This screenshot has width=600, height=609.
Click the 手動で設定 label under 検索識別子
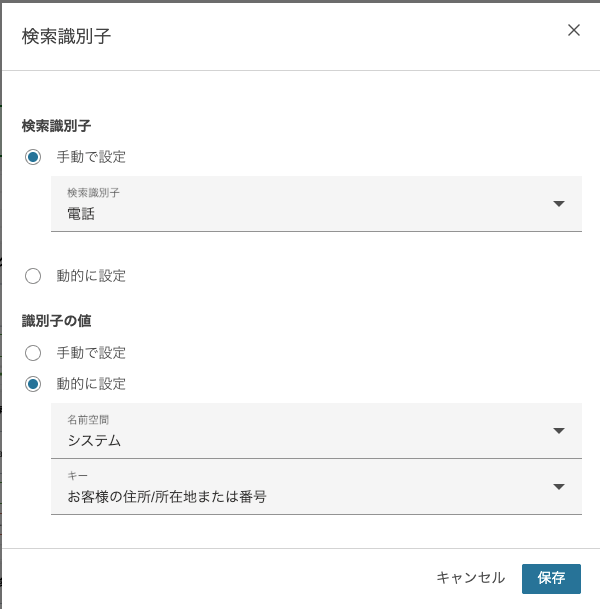pos(91,157)
